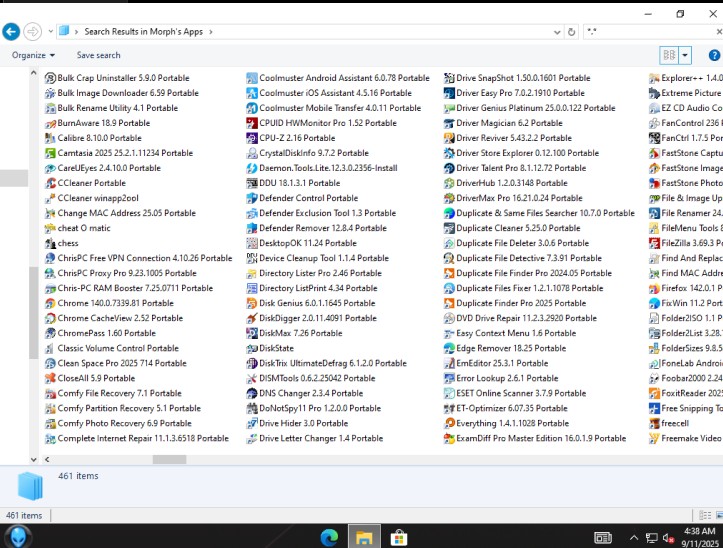This screenshot has height=548, width=723.
Task: Click the Edge Remover 18.25 icon
Action: pos(449,348)
